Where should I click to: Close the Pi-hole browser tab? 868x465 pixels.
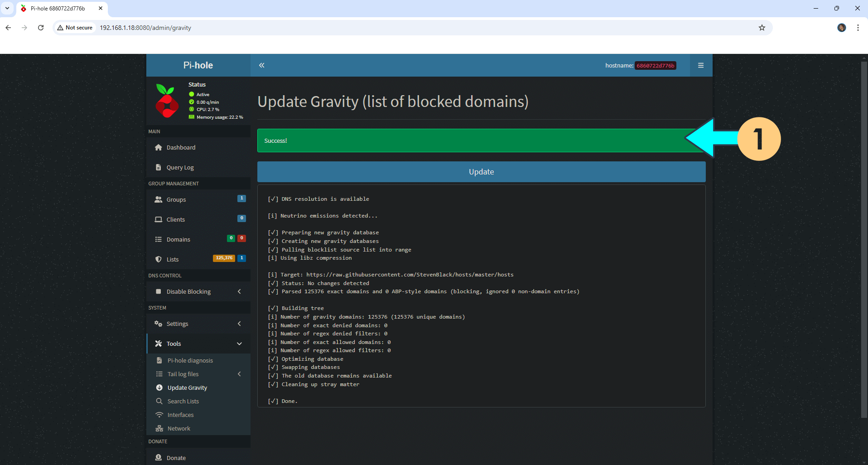tap(101, 8)
